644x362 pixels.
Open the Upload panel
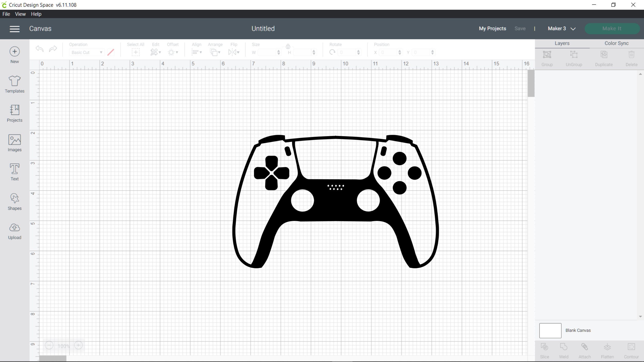pyautogui.click(x=14, y=231)
